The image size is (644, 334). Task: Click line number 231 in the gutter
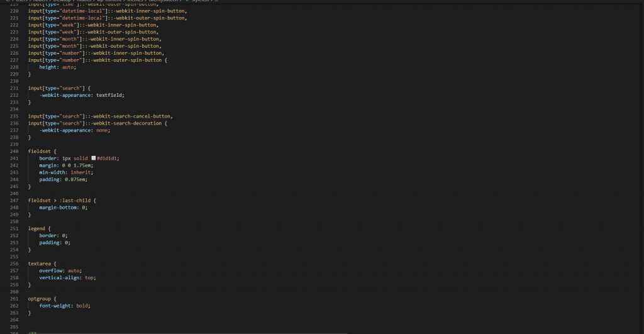(14, 88)
